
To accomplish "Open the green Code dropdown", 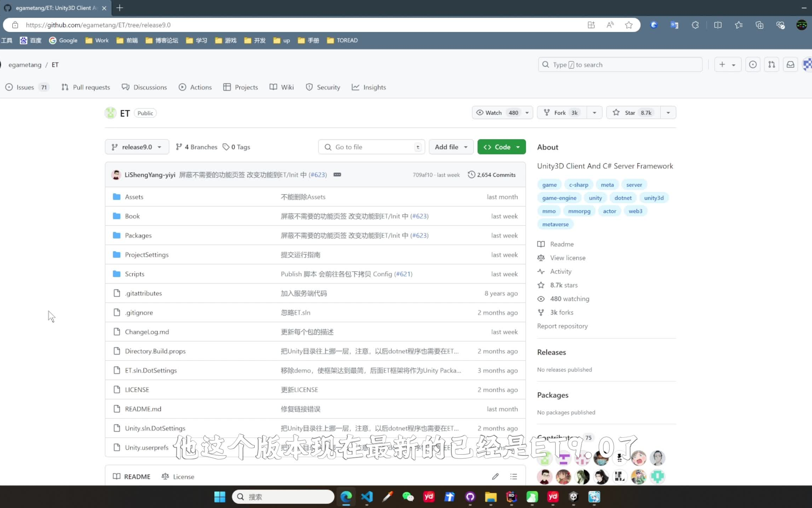I will 502,147.
